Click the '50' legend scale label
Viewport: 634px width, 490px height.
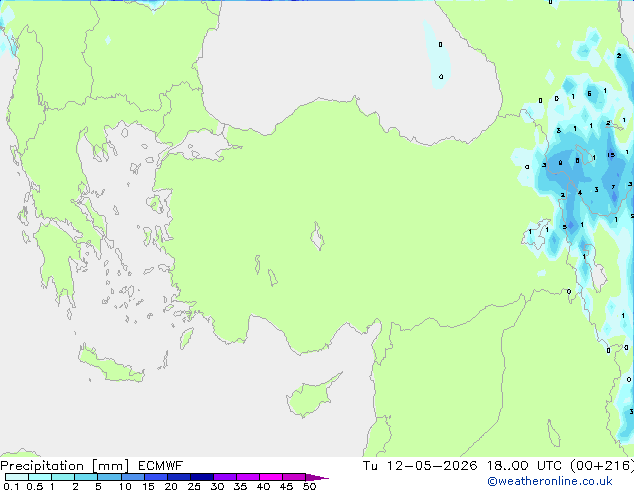click(309, 486)
